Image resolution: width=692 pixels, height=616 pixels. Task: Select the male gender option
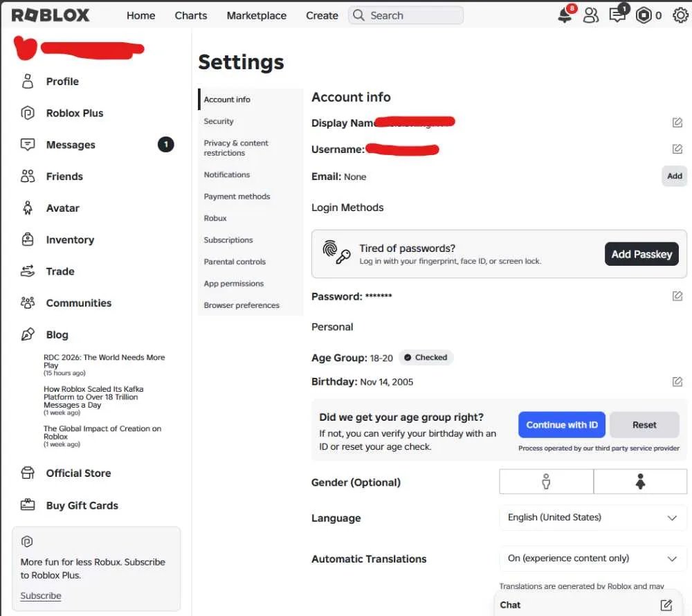tap(547, 482)
